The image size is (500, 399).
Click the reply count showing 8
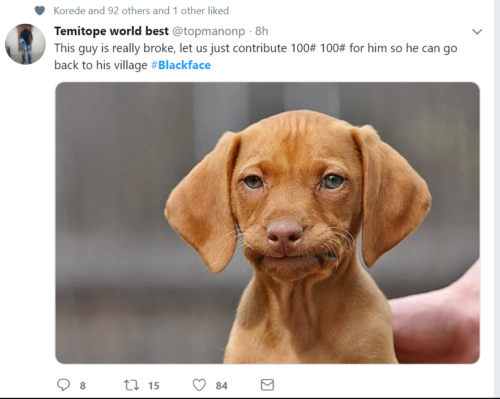[x=83, y=386]
